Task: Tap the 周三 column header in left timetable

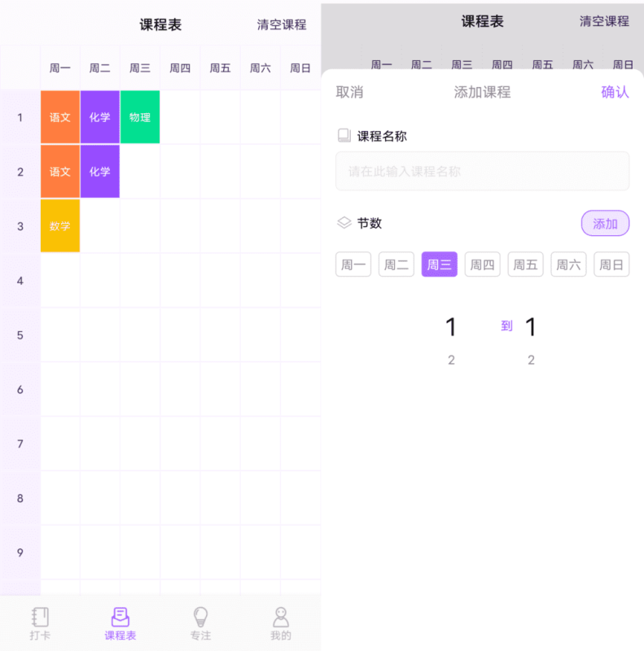Action: [x=139, y=68]
